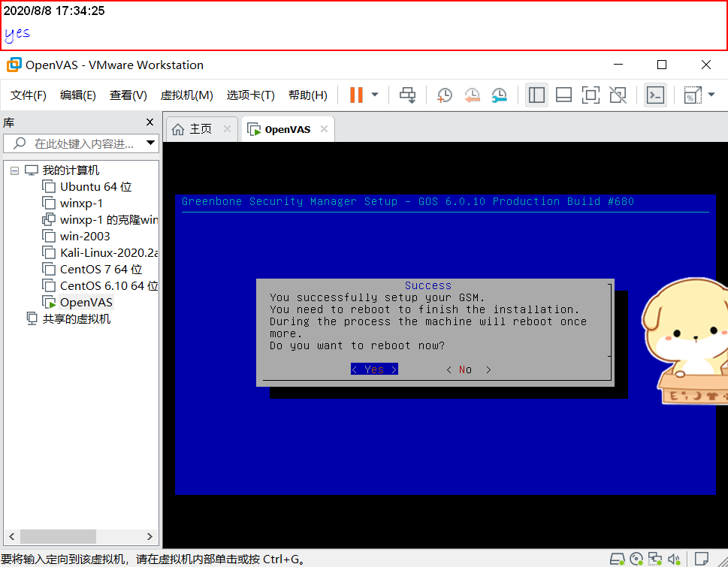Click the CD/DVD drive status icon
The height and width of the screenshot is (567, 728).
pyautogui.click(x=636, y=559)
